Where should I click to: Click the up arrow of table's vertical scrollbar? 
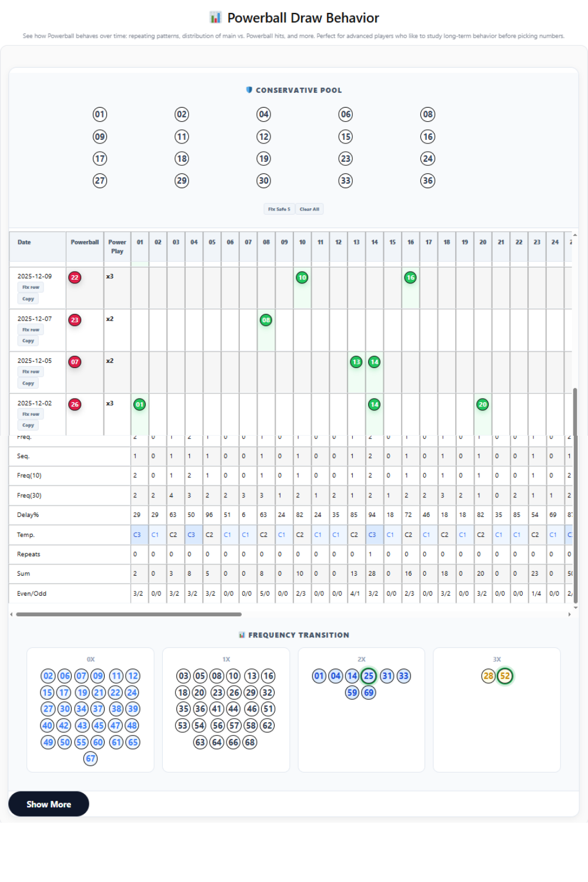tap(575, 235)
